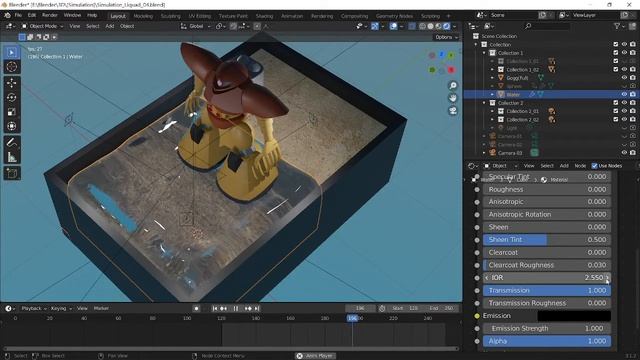Select the Select Box tool
The image size is (640, 360).
pyautogui.click(x=11, y=53)
